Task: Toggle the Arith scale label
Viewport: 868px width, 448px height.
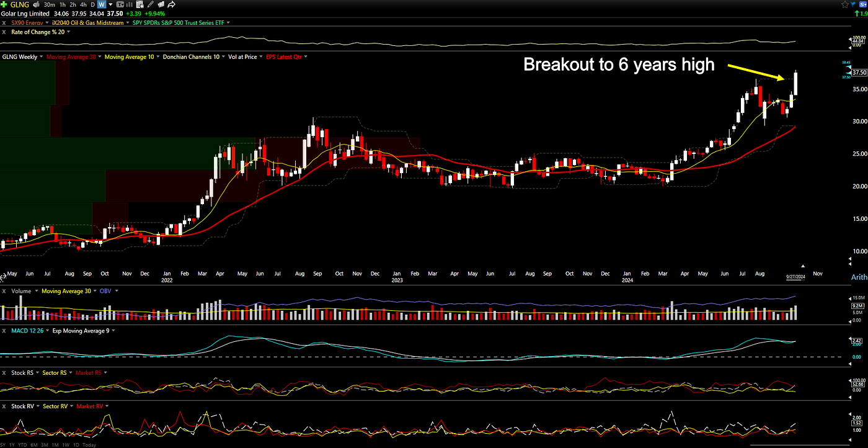Action: tap(859, 277)
